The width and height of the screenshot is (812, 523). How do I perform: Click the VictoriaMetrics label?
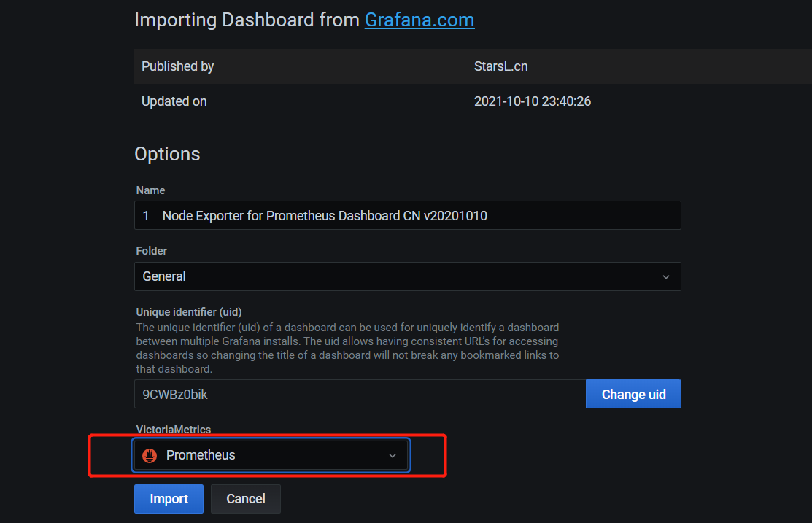tap(174, 430)
